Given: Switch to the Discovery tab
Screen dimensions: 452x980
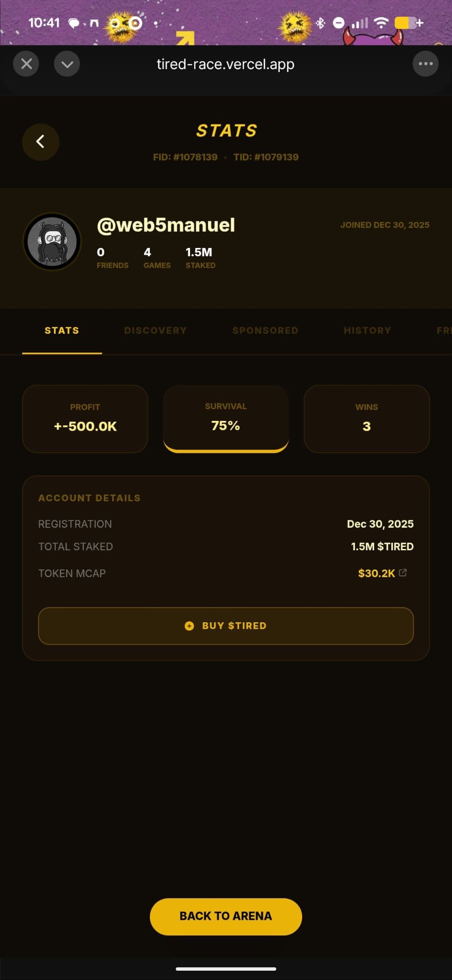Looking at the screenshot, I should point(155,331).
